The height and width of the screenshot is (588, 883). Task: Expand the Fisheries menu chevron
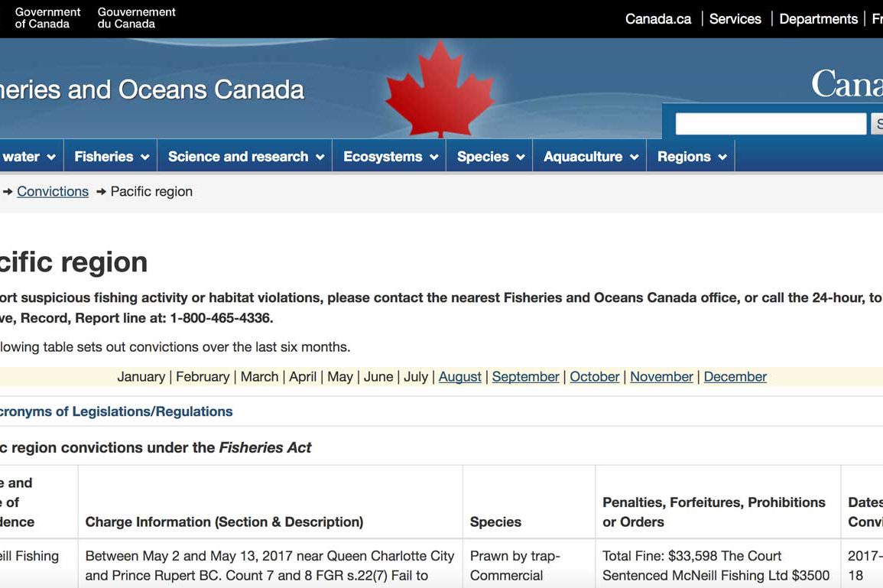[144, 158]
